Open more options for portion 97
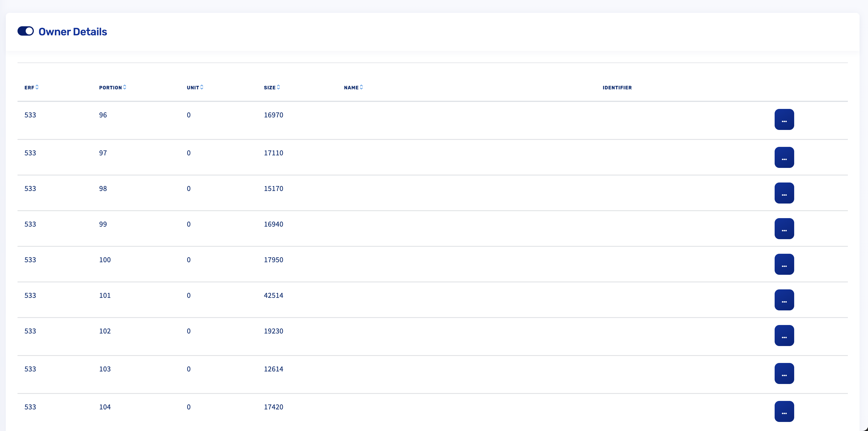Screen dimensions: 868x431 pos(784,157)
